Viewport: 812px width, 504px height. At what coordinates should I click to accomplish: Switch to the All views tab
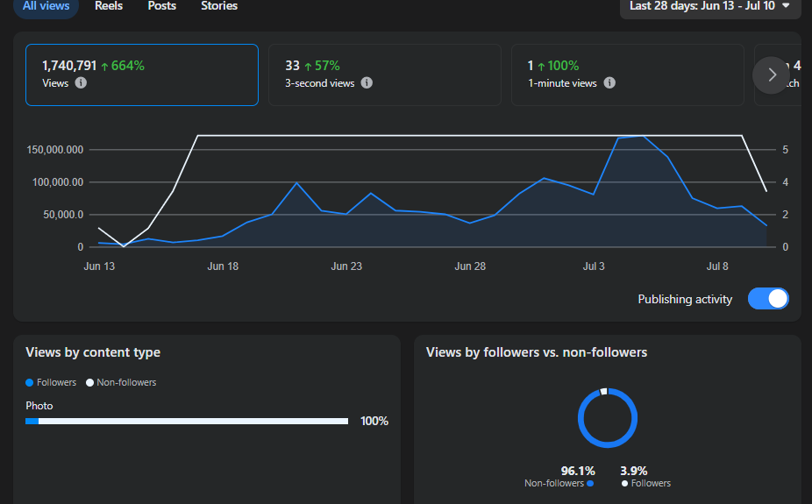pos(46,6)
